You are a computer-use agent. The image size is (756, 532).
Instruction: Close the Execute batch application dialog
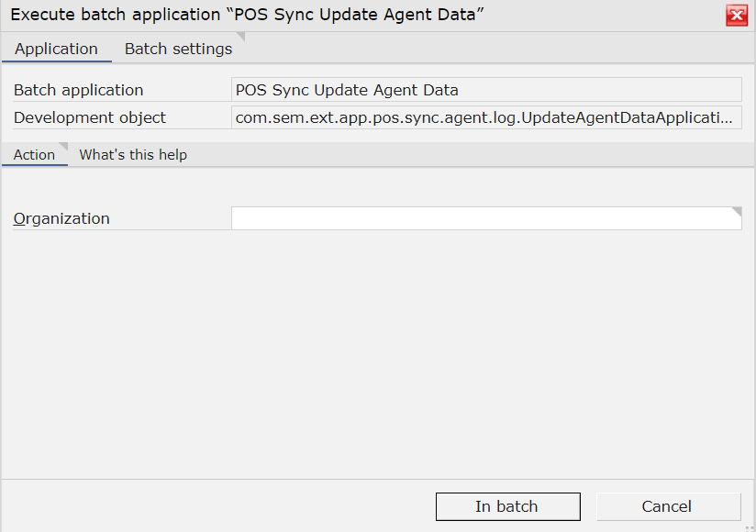pyautogui.click(x=737, y=16)
